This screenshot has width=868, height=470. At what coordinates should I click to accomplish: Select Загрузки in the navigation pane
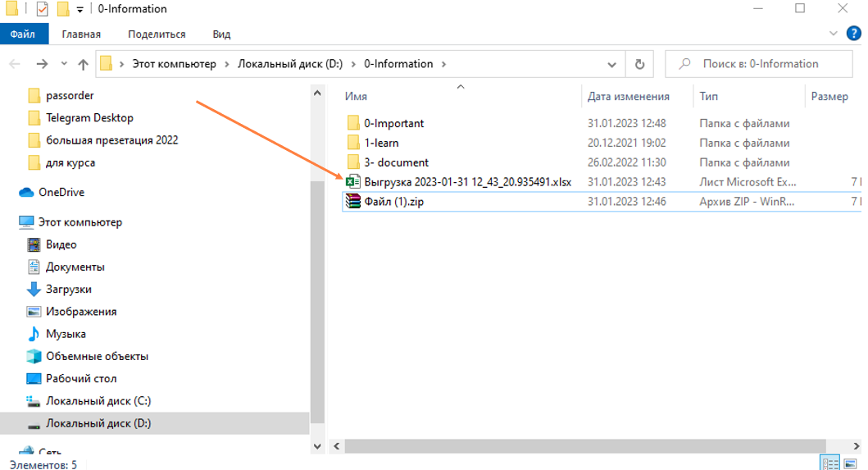point(68,289)
